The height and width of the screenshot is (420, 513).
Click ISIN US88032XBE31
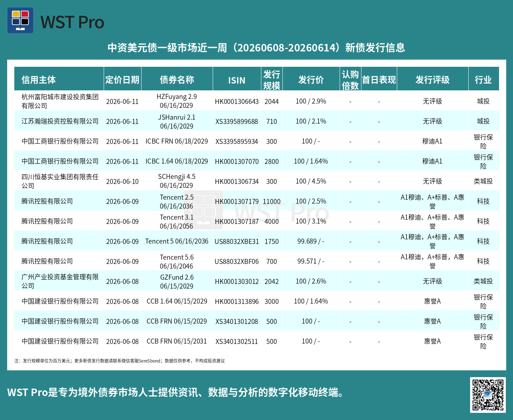coord(237,242)
